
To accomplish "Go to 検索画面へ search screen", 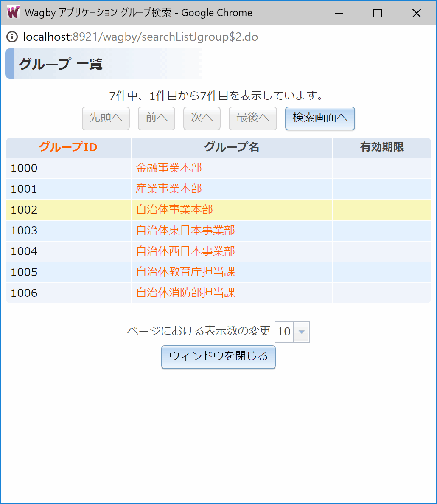I will (320, 118).
